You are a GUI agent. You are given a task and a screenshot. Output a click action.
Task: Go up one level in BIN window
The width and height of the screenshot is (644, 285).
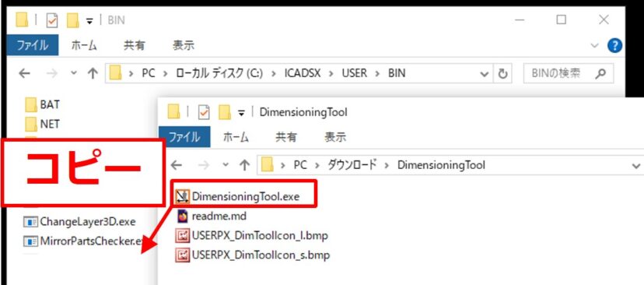pyautogui.click(x=93, y=73)
